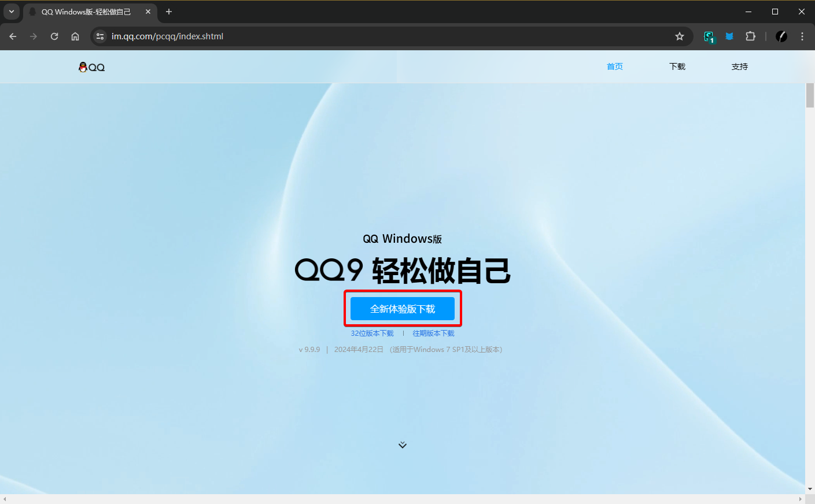Click the 适用于Windows 7 SP1及以上版本 note
This screenshot has height=504, width=815.
point(446,350)
